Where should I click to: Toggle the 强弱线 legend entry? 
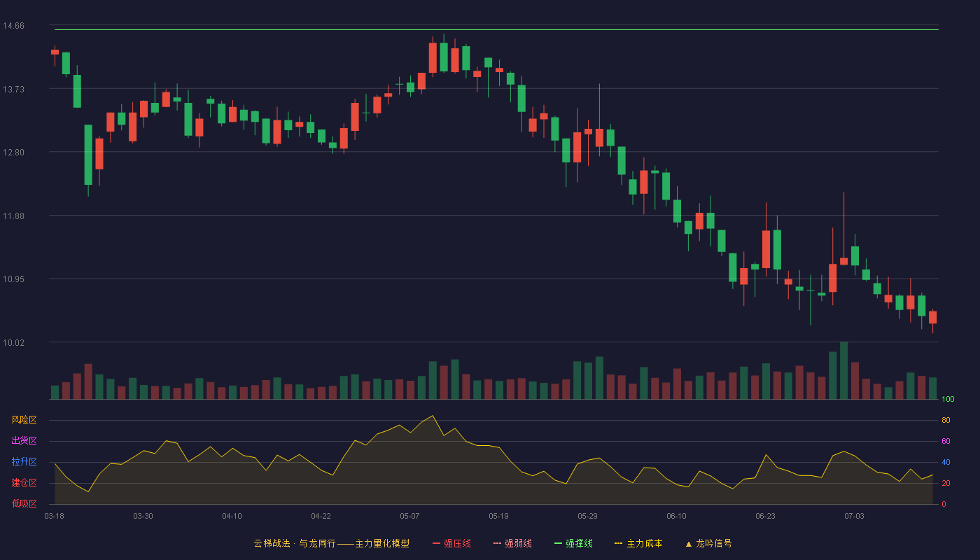click(512, 543)
